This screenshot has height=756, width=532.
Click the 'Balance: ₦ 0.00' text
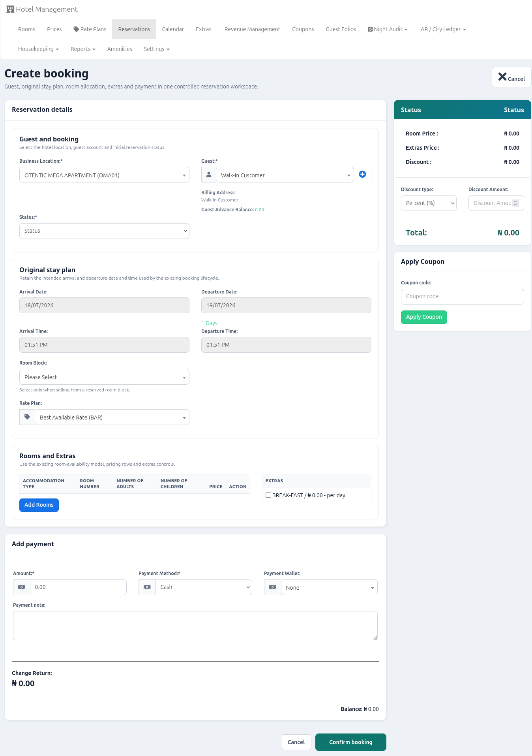360,709
